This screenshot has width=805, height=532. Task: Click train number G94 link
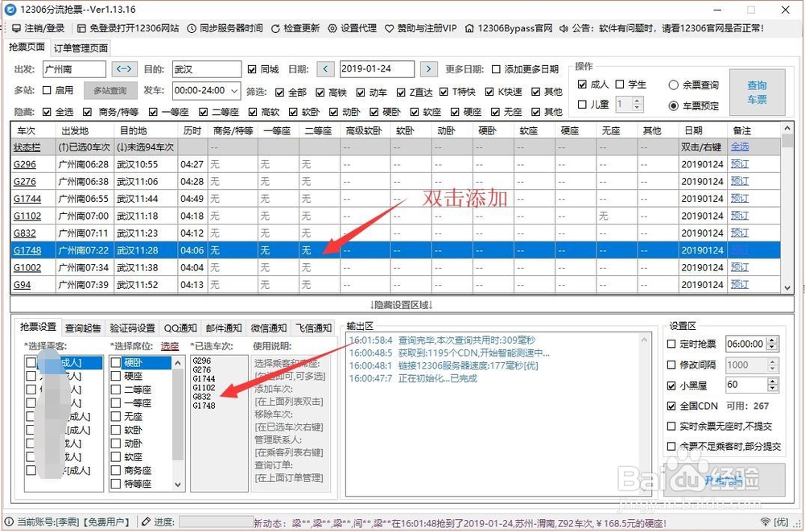tap(22, 285)
